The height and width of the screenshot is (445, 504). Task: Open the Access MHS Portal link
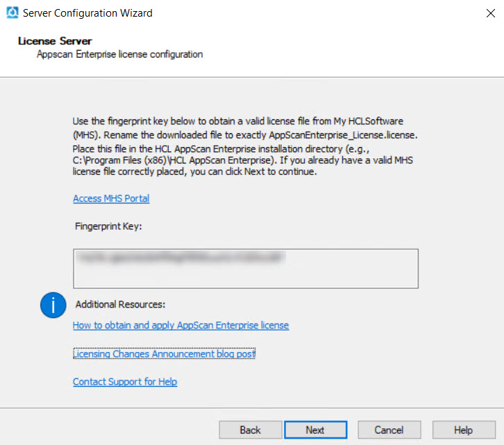111,199
